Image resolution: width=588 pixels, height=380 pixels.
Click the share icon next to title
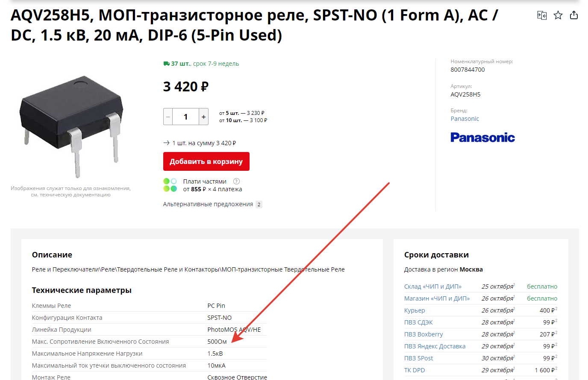[x=574, y=15]
